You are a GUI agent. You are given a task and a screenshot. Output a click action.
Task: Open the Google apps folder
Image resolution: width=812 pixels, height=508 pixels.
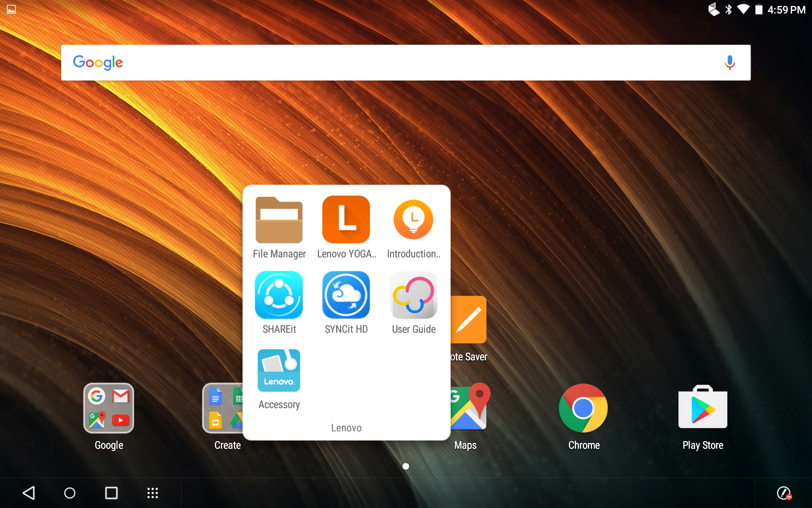coord(109,408)
